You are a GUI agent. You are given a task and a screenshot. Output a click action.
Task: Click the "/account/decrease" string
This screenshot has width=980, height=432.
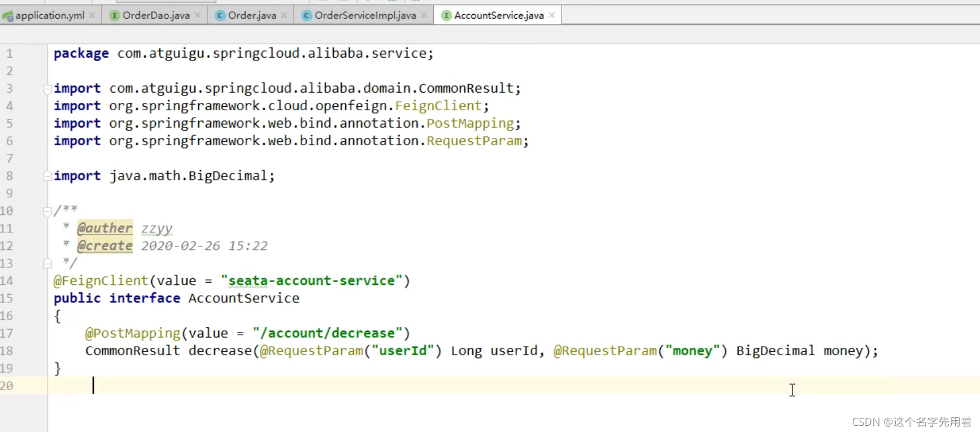(x=327, y=333)
